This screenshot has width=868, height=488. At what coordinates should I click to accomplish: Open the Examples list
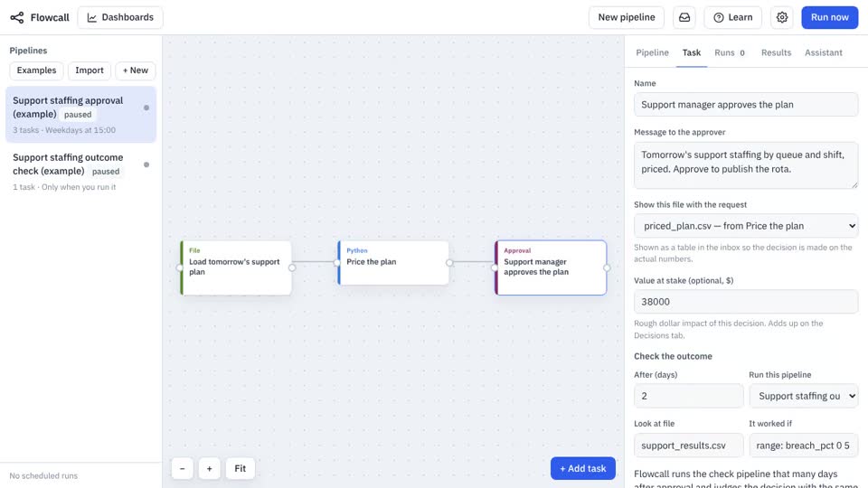click(x=36, y=70)
